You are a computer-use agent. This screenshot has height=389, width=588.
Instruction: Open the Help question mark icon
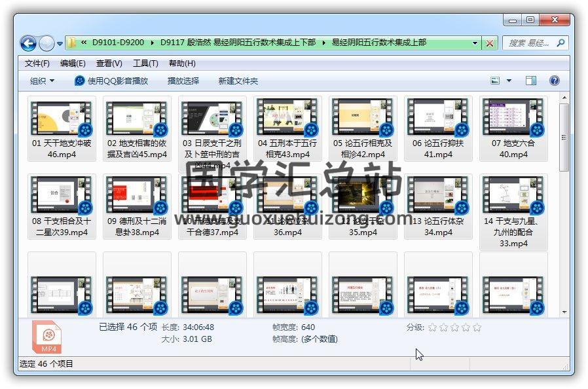click(554, 81)
